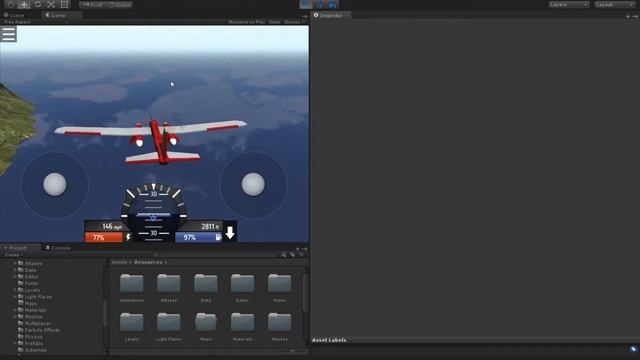The image size is (640, 360).
Task: Open the Layers dropdown
Action: tap(569, 4)
